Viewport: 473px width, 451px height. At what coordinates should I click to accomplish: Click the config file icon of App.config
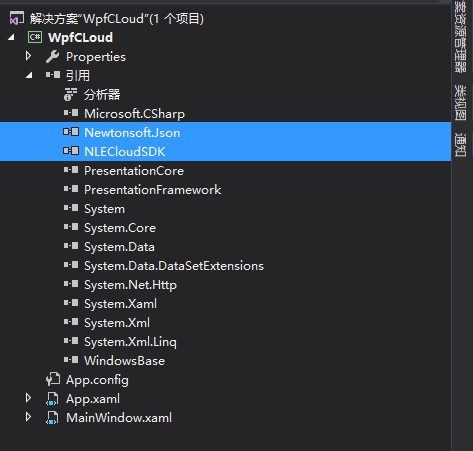point(53,379)
